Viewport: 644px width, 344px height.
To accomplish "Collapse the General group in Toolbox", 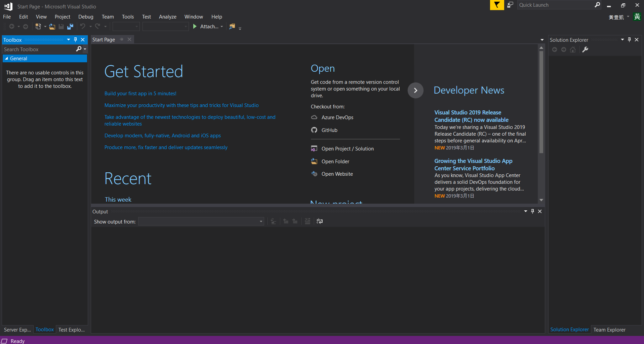I will point(6,59).
